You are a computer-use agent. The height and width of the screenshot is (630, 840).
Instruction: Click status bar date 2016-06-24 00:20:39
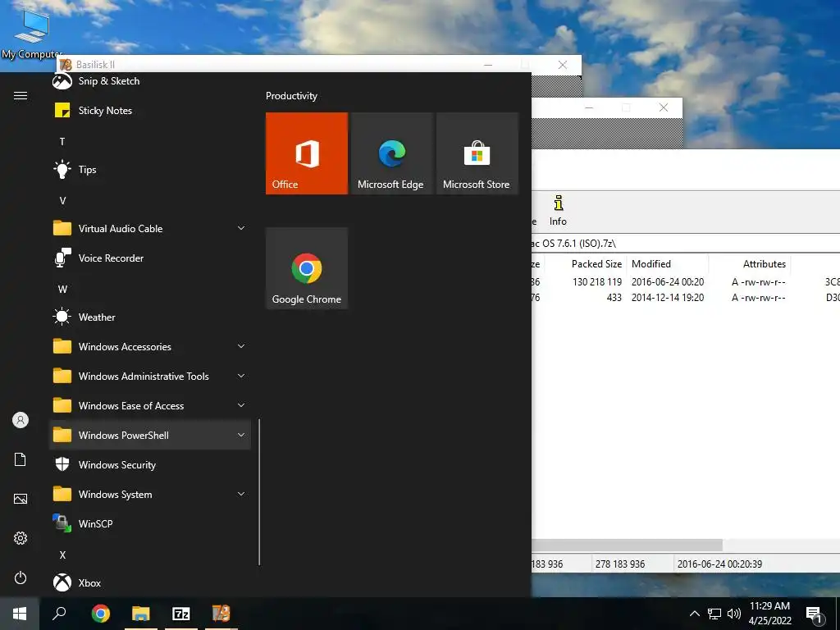pos(719,564)
